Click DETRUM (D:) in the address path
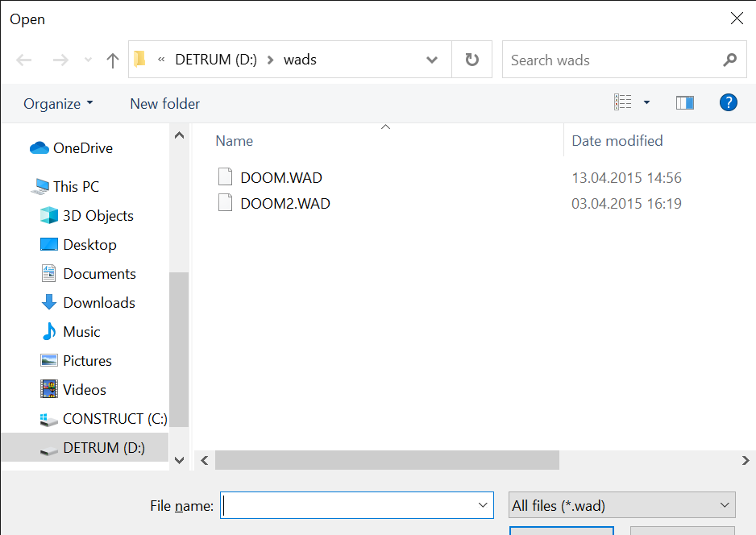The height and width of the screenshot is (535, 756). pos(215,60)
